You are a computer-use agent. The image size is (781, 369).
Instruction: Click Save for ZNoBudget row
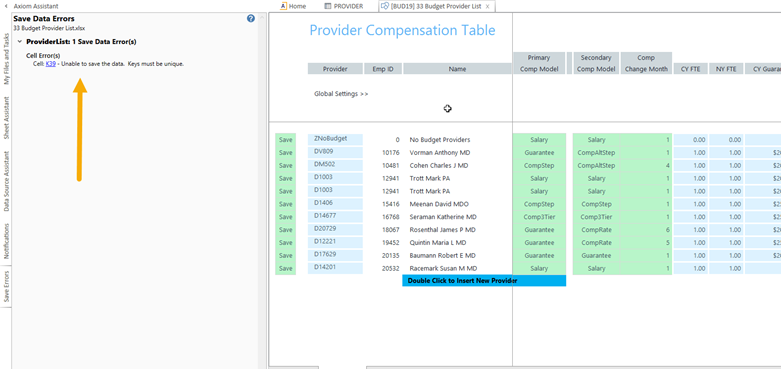pos(285,140)
